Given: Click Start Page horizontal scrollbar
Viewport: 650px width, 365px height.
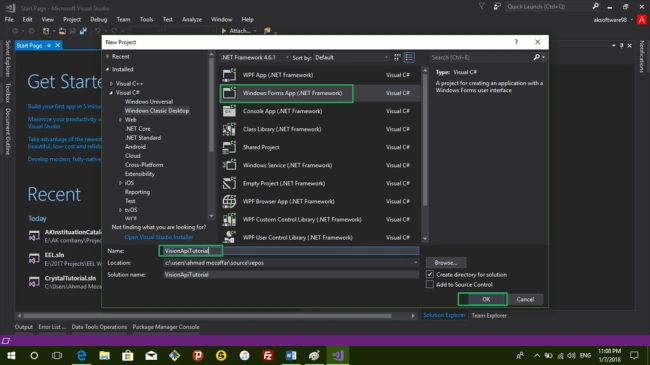Looking at the screenshot, I should tap(207, 316).
